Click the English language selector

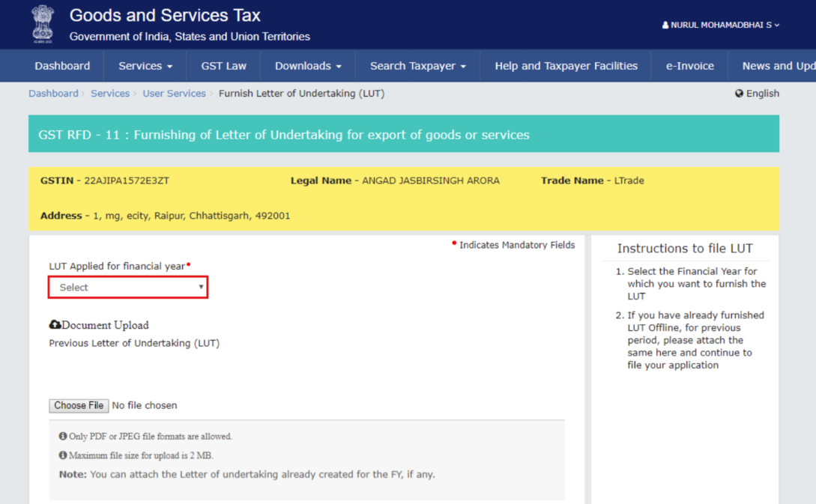[x=762, y=94]
